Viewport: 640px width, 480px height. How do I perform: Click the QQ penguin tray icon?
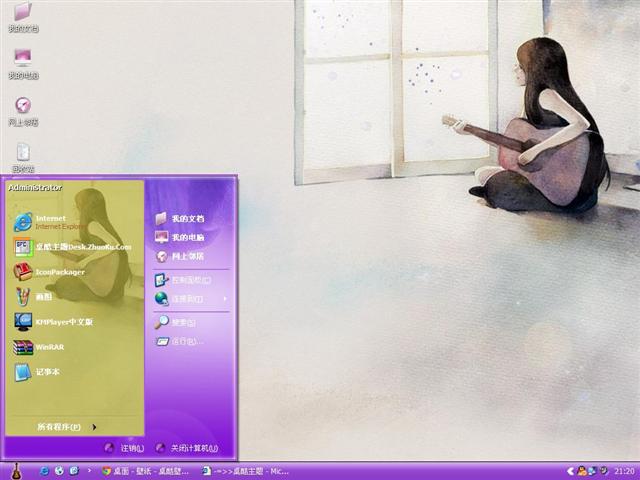(582, 471)
